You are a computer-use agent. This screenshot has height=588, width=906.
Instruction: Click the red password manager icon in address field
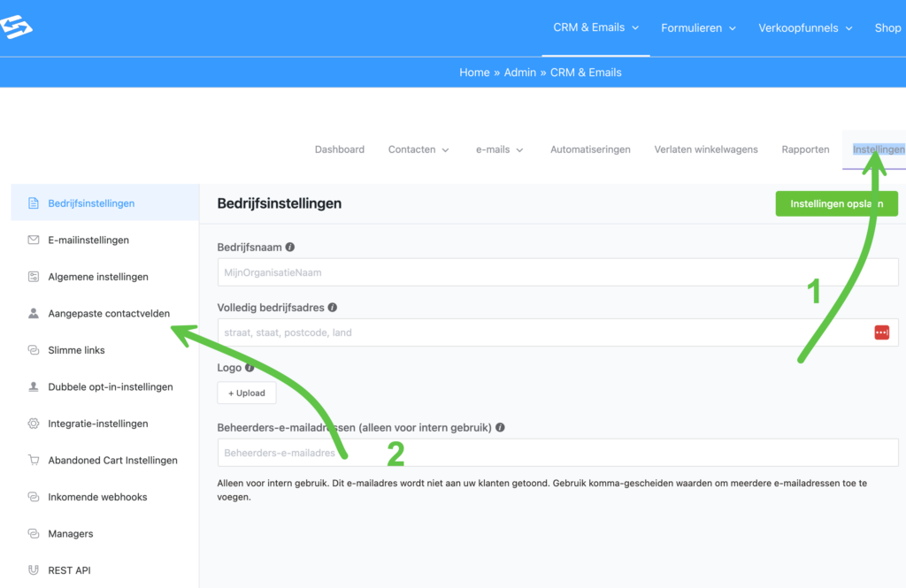[881, 332]
